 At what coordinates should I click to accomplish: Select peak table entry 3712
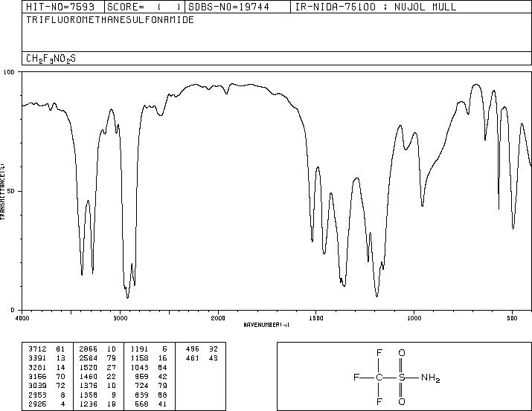[x=37, y=349]
